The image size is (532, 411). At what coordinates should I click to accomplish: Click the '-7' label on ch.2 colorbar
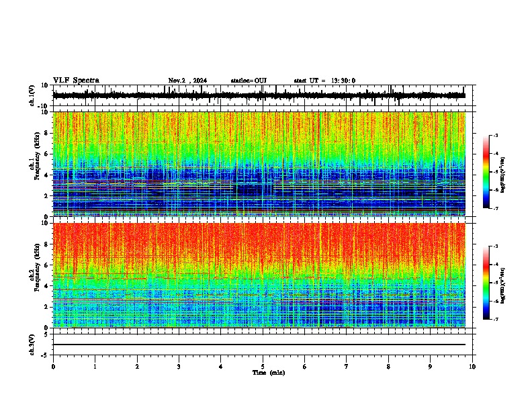coord(495,320)
